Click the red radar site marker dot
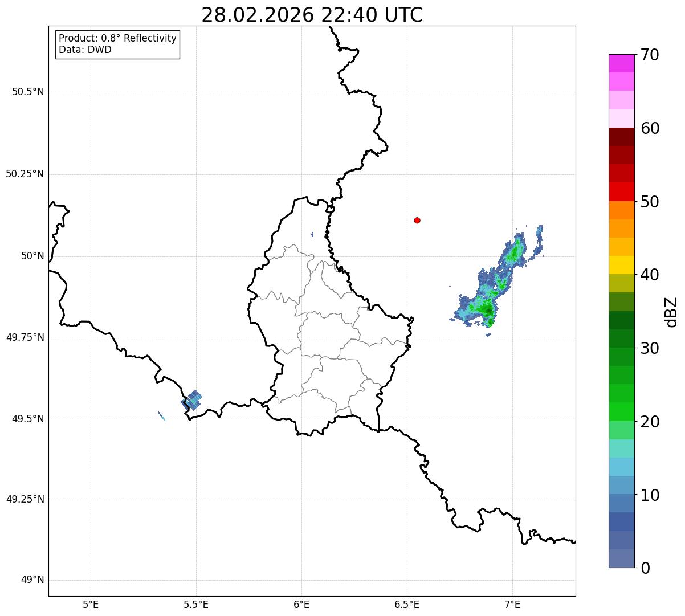685x616 pixels. tap(417, 220)
